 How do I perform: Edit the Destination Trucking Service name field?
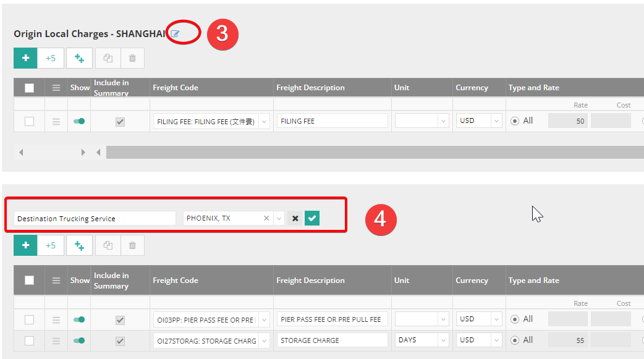93,218
